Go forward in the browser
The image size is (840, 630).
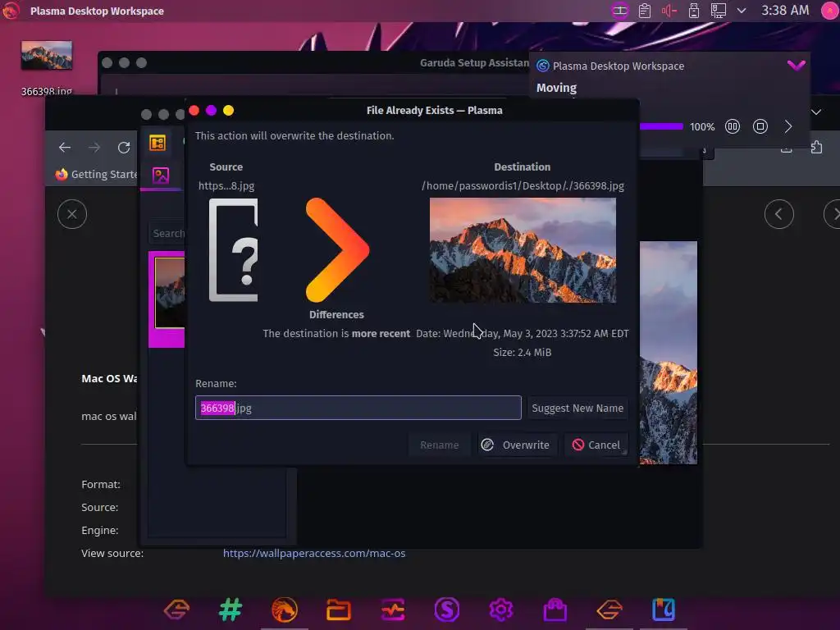94,148
